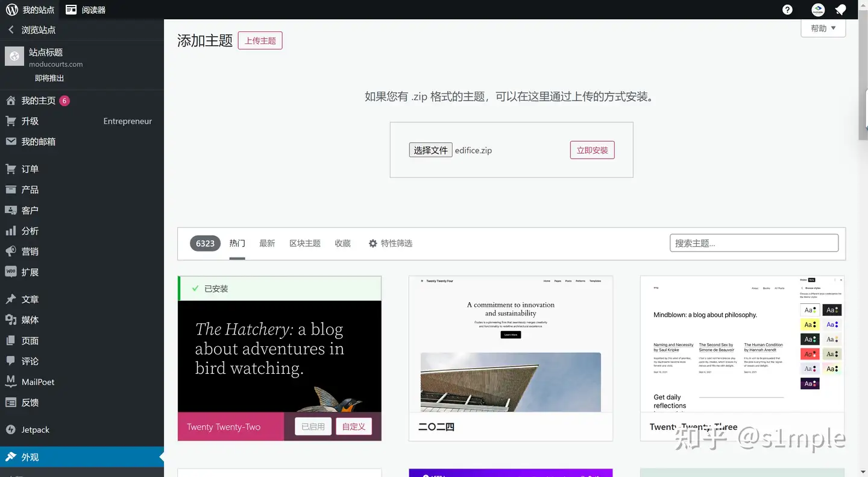
Task: Open 订单 in the sidebar
Action: point(82,169)
